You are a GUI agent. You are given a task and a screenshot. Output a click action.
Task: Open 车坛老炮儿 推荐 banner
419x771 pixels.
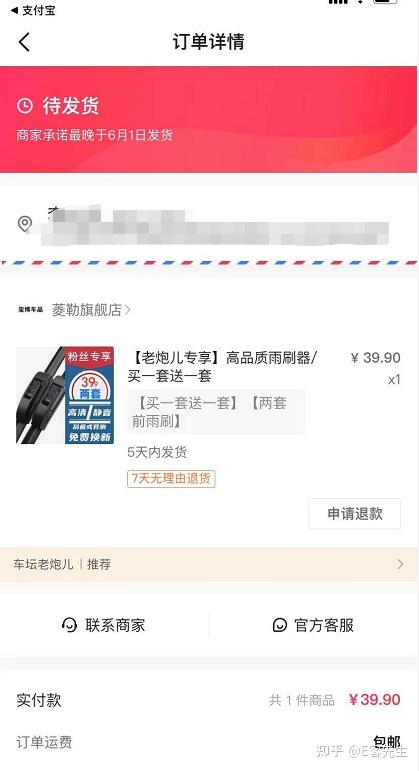[209, 564]
